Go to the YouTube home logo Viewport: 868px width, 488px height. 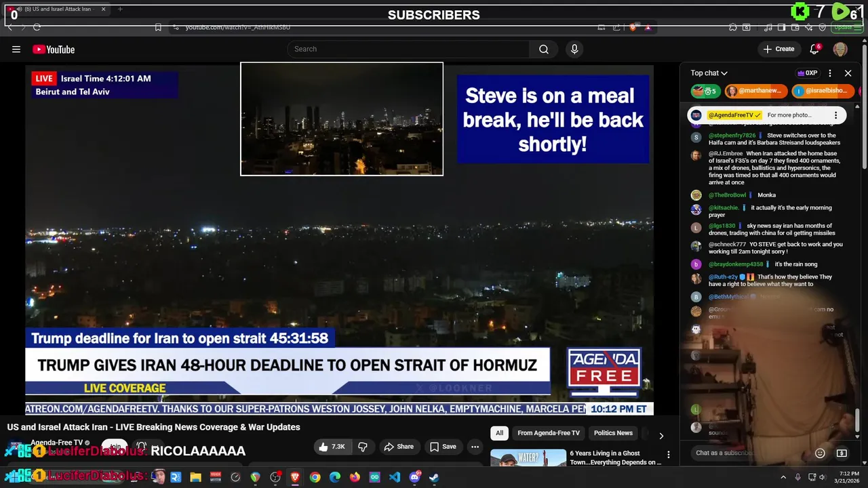click(x=54, y=49)
